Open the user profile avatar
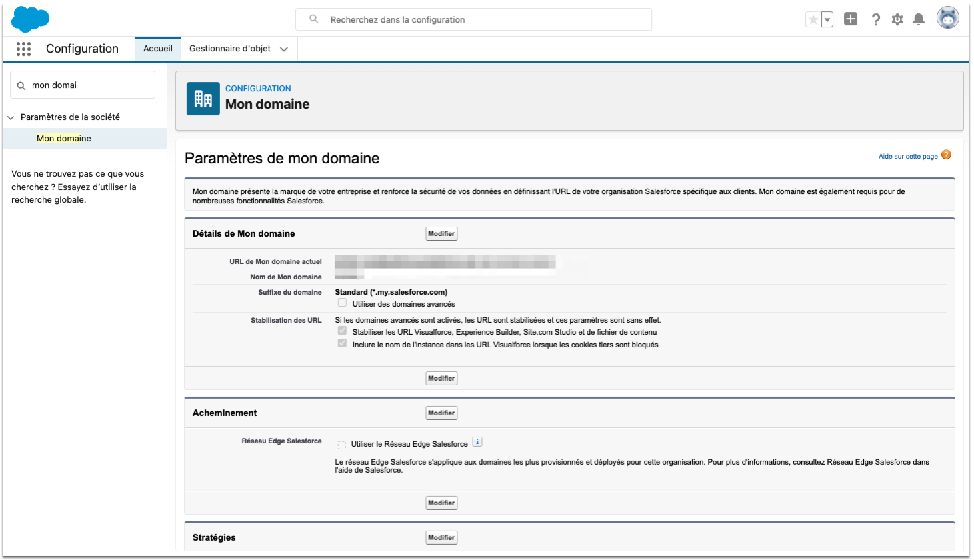 [947, 19]
